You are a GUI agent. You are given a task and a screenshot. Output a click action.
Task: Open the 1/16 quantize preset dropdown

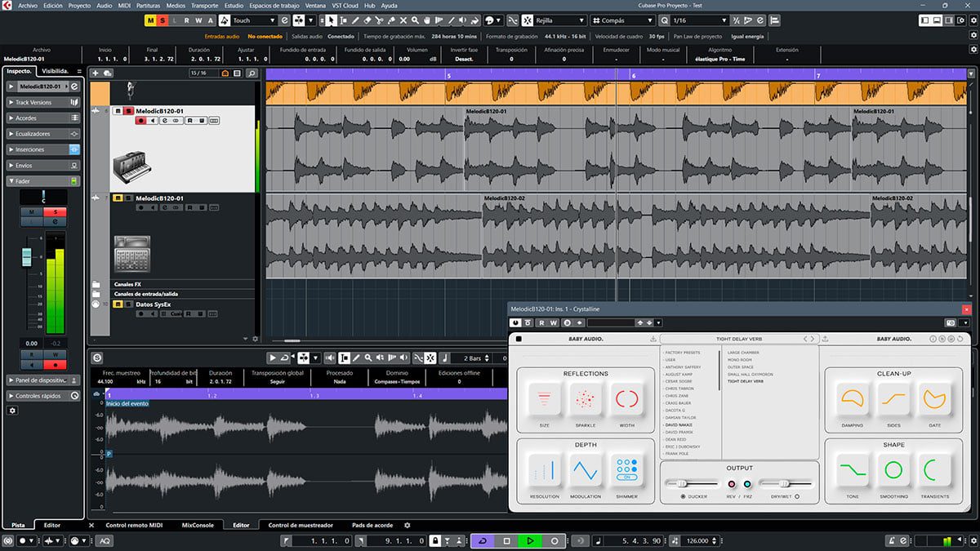click(x=700, y=20)
